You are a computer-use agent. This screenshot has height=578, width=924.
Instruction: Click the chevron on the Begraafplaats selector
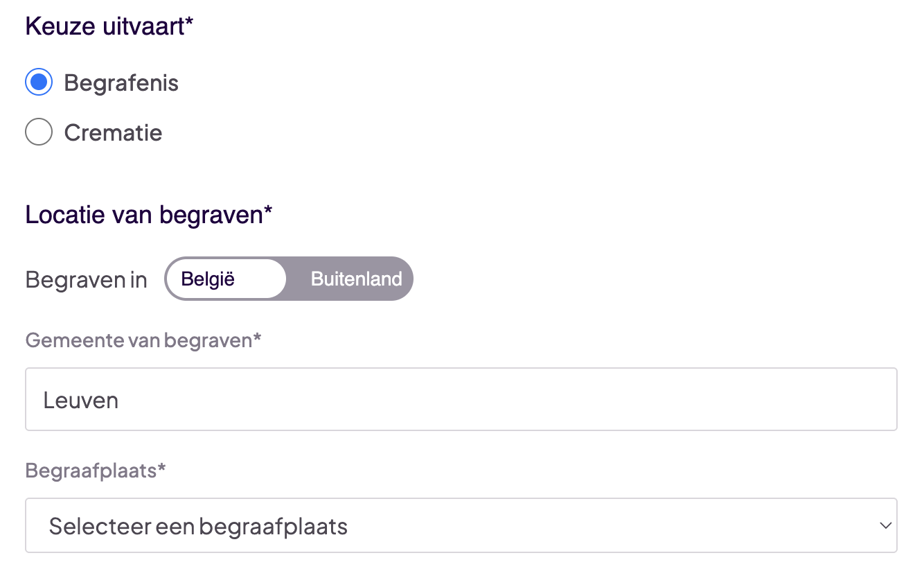(885, 525)
